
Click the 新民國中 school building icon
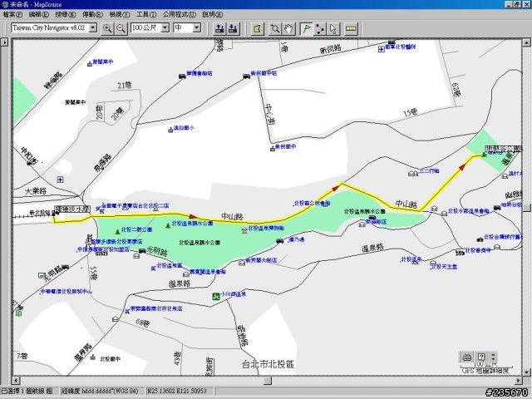(272, 149)
